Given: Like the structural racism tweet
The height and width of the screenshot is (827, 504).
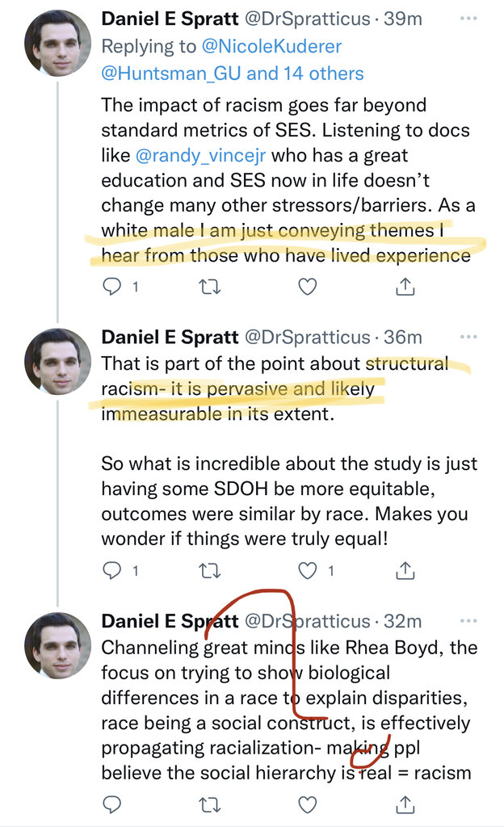Looking at the screenshot, I should pyautogui.click(x=307, y=570).
